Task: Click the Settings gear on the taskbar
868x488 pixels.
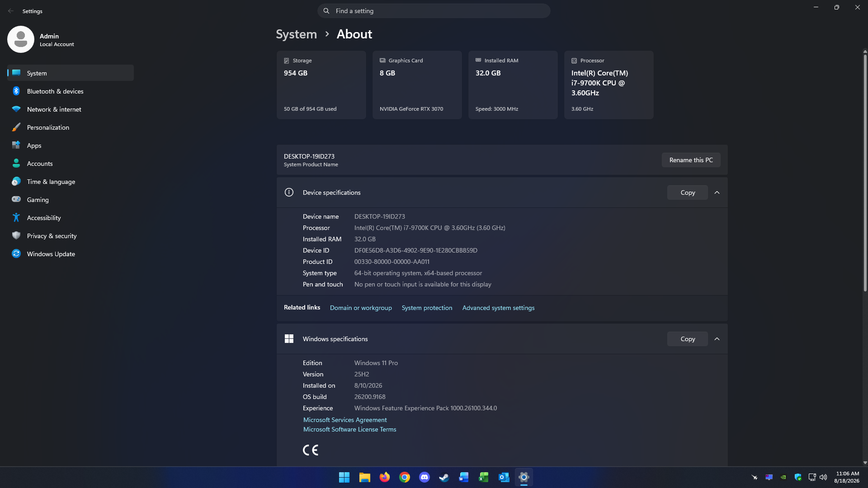Action: 524,477
